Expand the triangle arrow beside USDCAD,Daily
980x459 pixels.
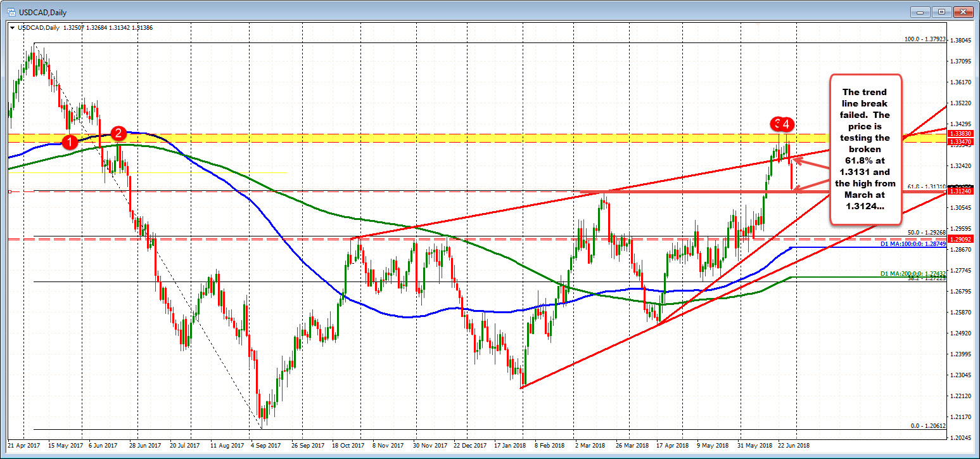point(12,28)
